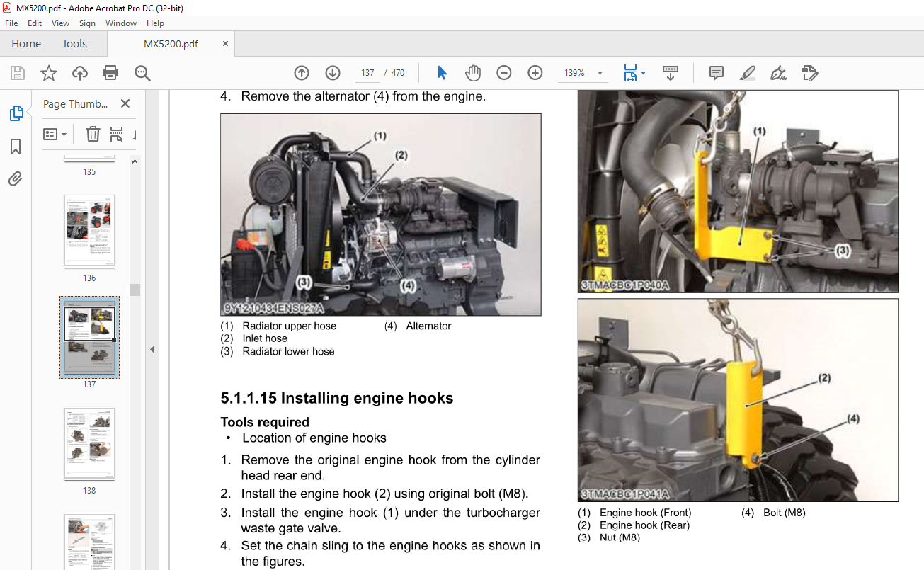Viewport: 924px width, 570px height.
Task: Open the Help menu
Action: tap(155, 23)
